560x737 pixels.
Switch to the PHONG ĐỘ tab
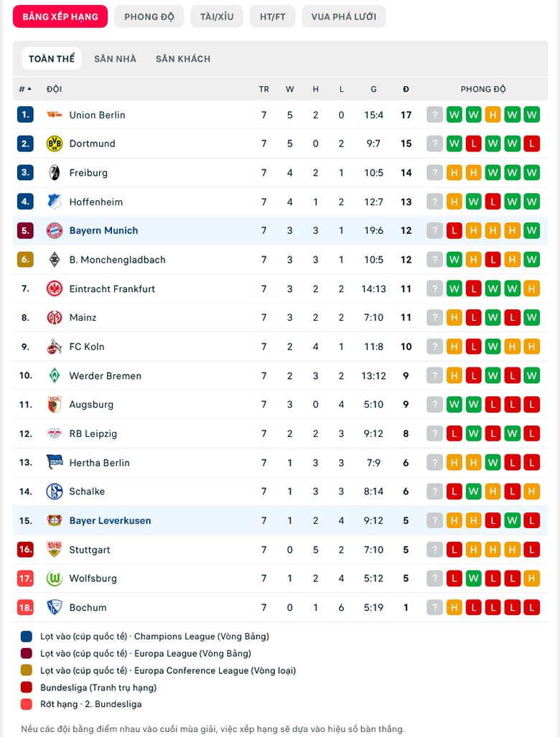pos(149,17)
